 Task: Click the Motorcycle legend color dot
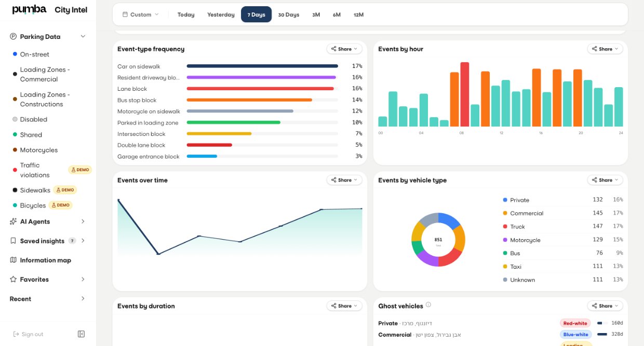click(x=505, y=240)
